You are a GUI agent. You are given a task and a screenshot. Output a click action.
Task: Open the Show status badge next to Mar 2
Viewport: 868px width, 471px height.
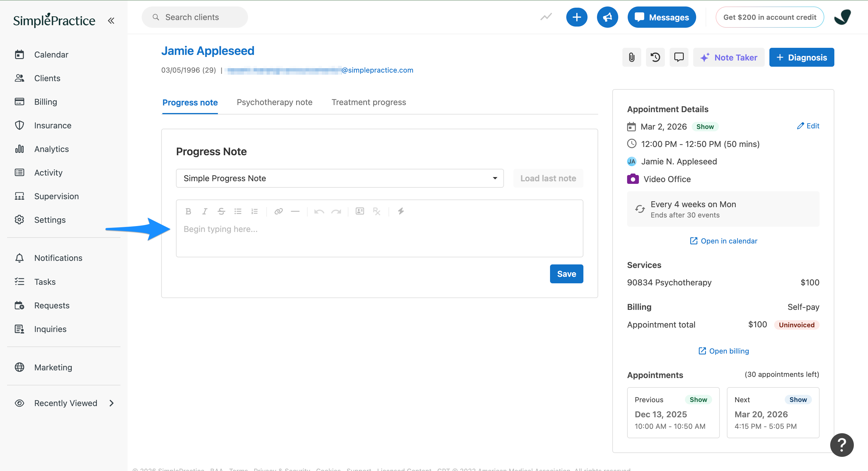[705, 127]
